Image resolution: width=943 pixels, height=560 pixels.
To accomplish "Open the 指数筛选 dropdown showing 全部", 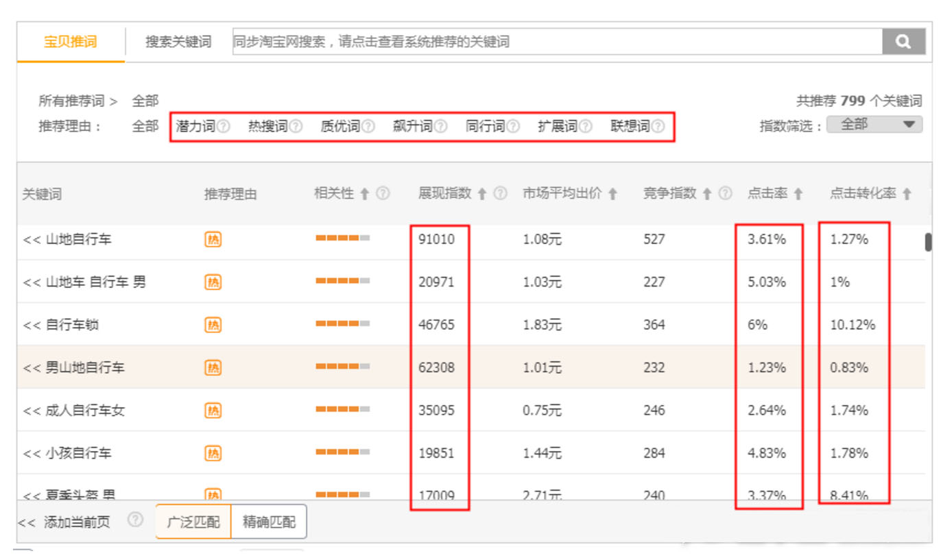I will 874,124.
